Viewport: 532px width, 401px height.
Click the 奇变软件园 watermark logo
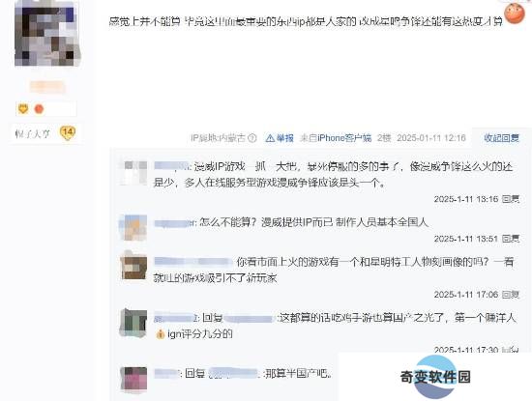tap(435, 377)
